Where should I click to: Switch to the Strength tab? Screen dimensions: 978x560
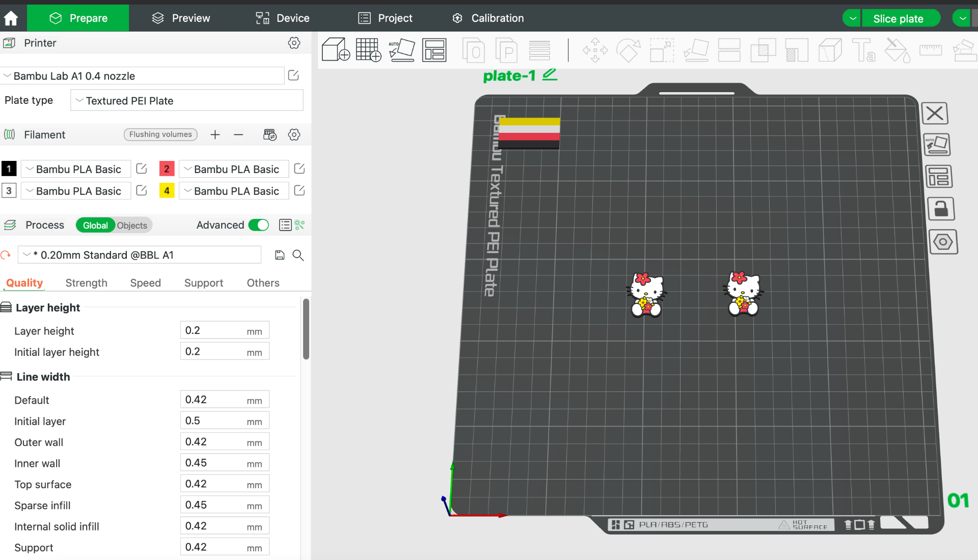(x=86, y=283)
